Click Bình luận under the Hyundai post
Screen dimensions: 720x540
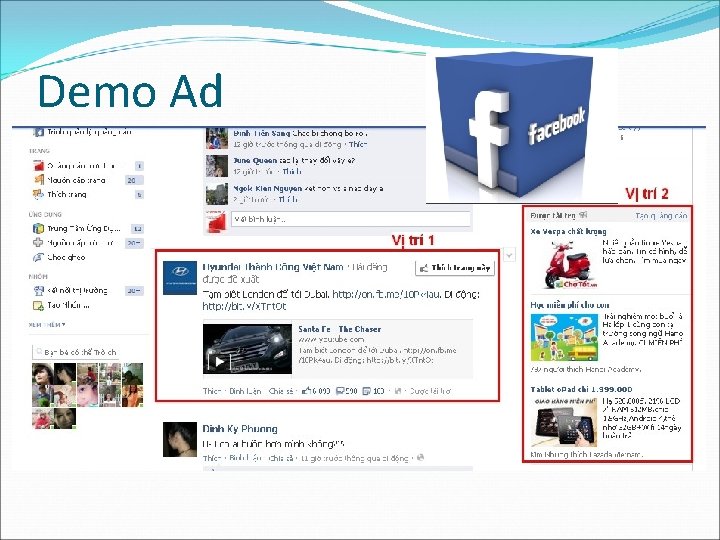(245, 391)
